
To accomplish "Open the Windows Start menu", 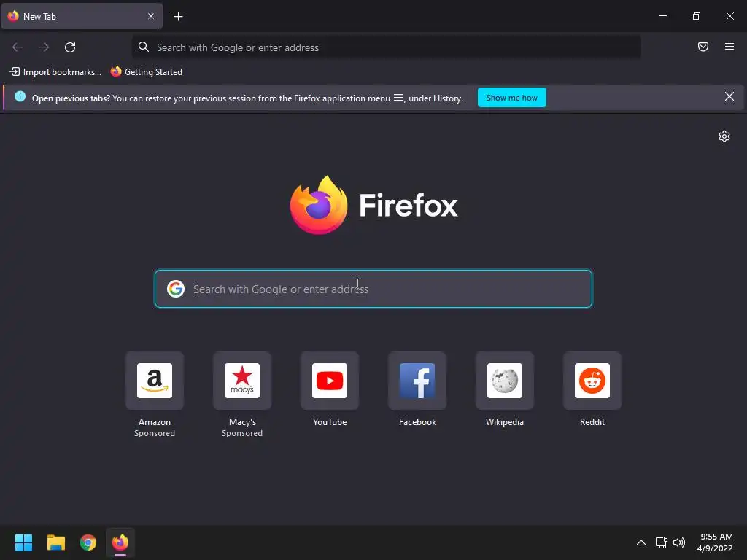I will (x=23, y=542).
